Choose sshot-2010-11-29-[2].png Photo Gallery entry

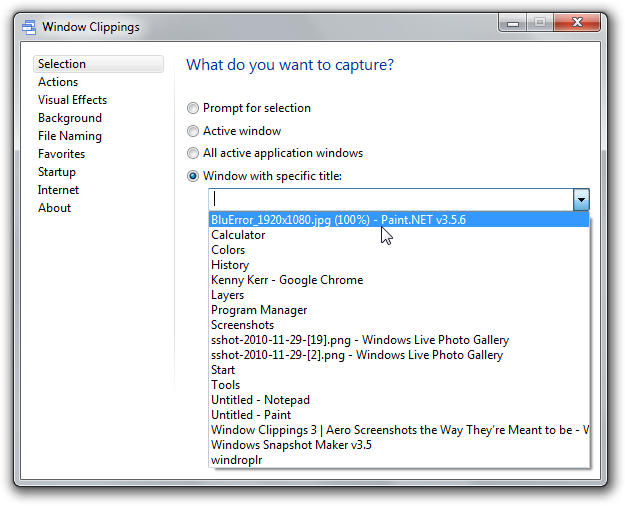coord(399,355)
